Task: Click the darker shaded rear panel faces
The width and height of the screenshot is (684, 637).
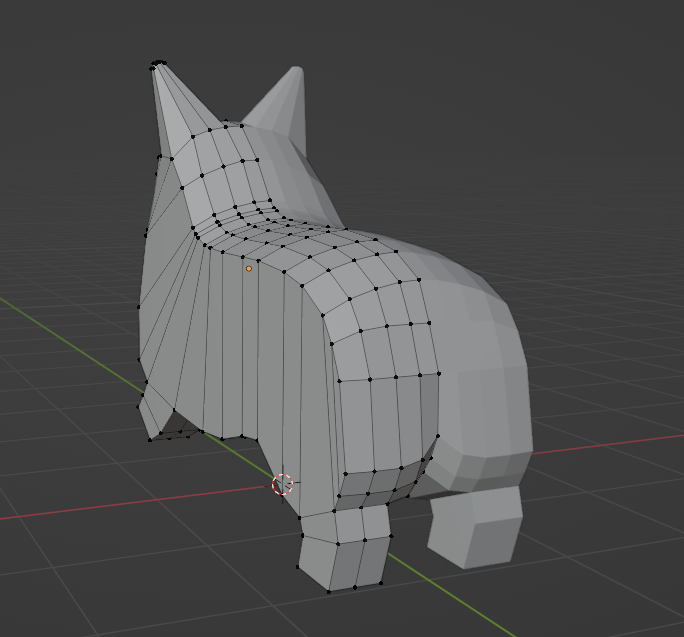Action: coord(390,420)
